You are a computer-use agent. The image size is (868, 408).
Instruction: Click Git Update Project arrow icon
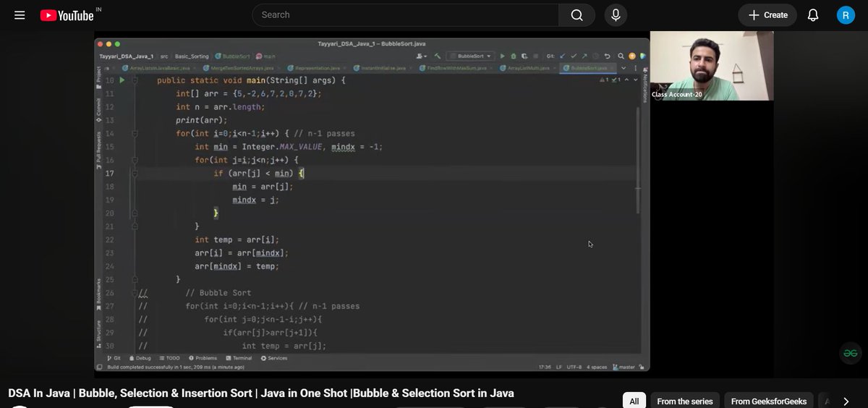[562, 56]
